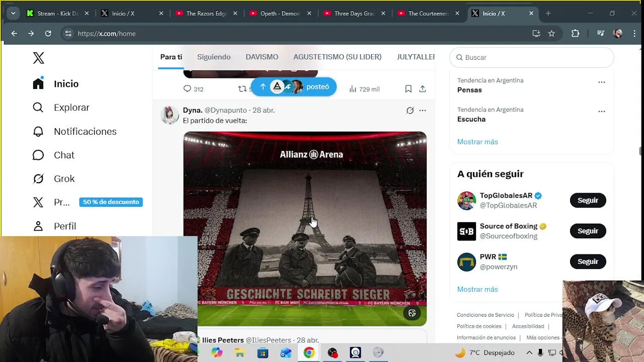644x362 pixels.
Task: Open trending topic Pensas
Action: coord(469,90)
